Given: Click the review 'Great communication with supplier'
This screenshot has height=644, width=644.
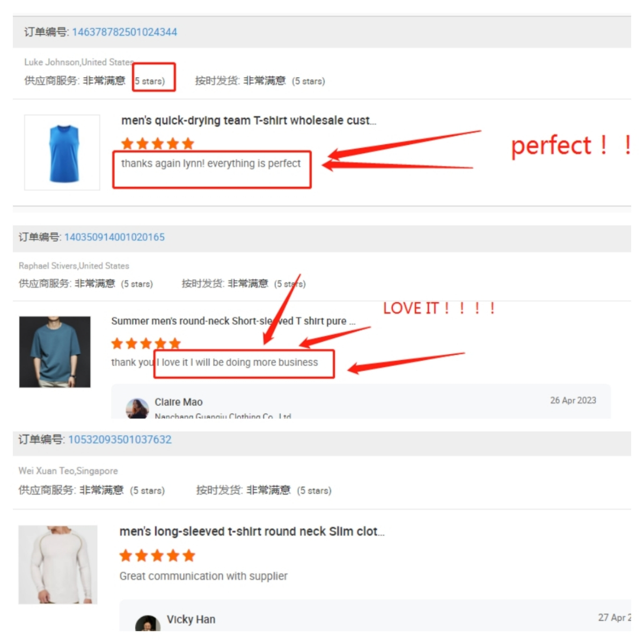Looking at the screenshot, I should [203, 576].
